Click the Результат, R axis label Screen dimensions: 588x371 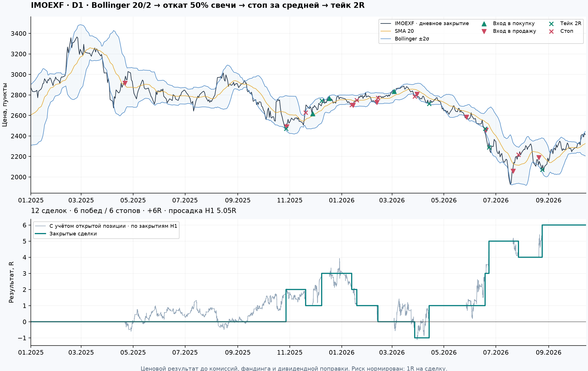[11, 282]
